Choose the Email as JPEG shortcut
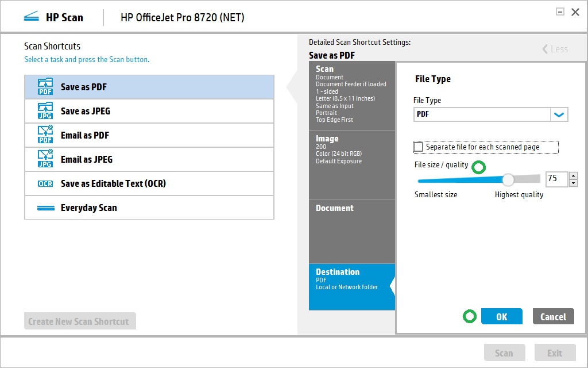The image size is (588, 368). (x=149, y=159)
